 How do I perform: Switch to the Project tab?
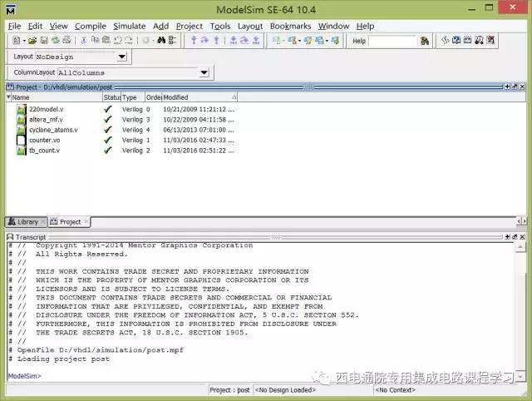pyautogui.click(x=70, y=222)
